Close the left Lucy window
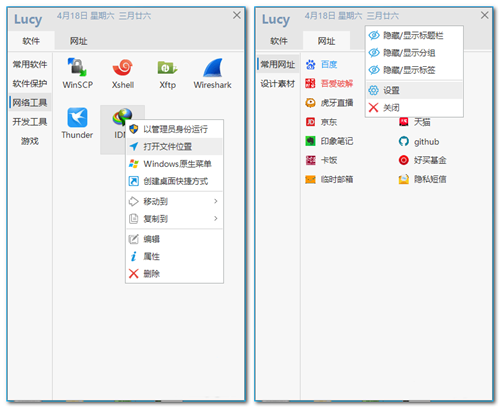Image resolution: width=500 pixels, height=408 pixels. click(x=237, y=15)
